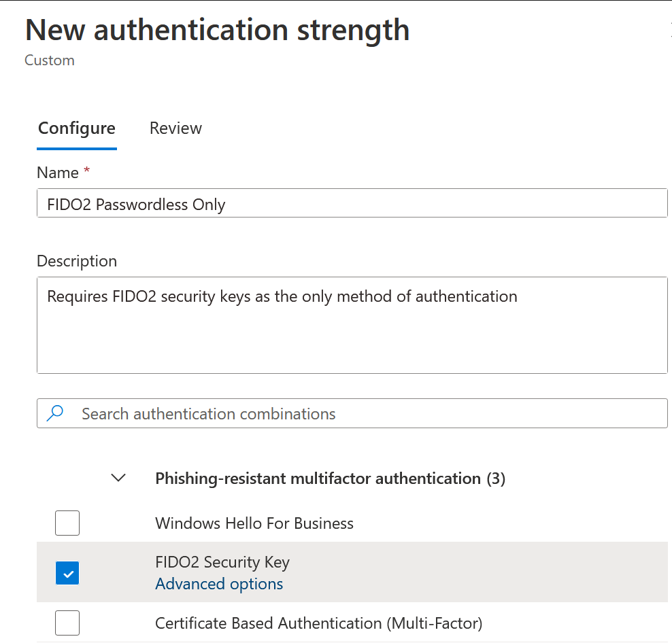
Task: Click the Description field label
Action: pyautogui.click(x=77, y=261)
